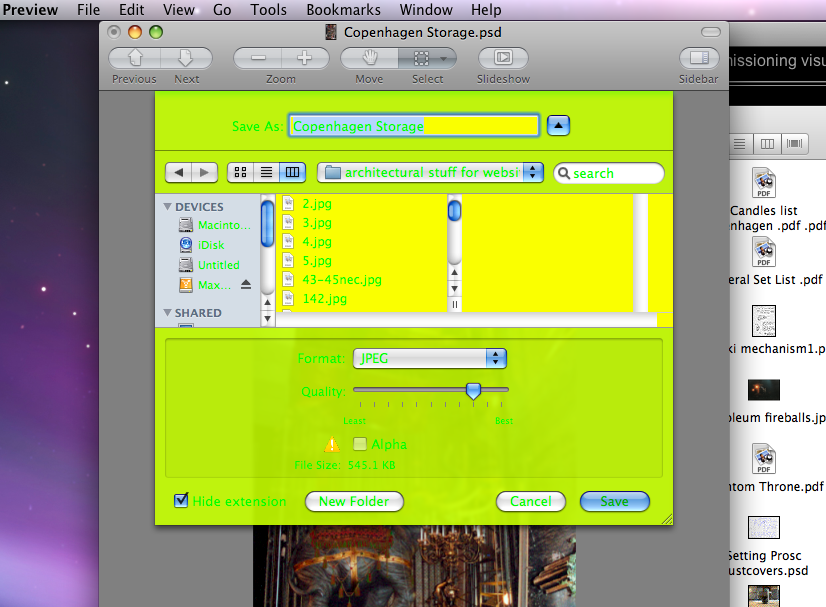Cancel the save dialog
Screen dimensions: 826x607
[x=530, y=501]
